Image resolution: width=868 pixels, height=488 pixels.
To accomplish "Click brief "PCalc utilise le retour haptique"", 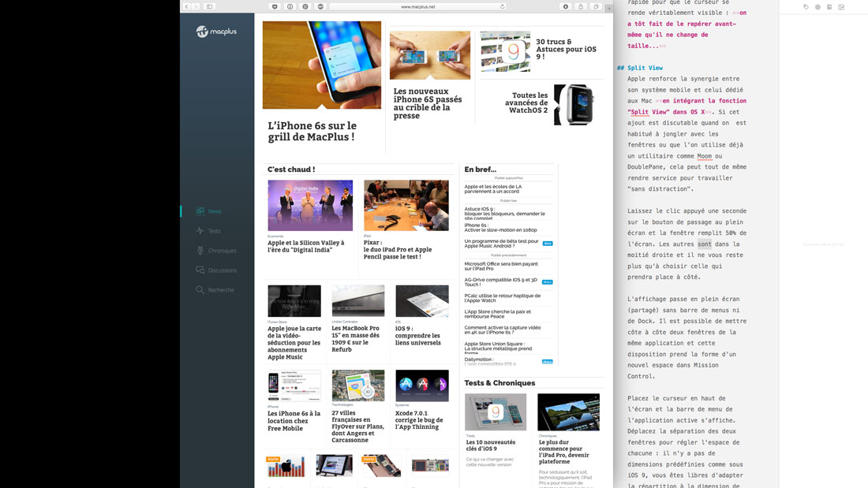I will click(x=502, y=298).
